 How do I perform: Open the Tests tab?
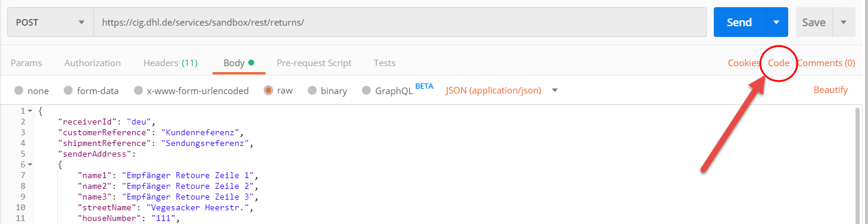(x=385, y=63)
